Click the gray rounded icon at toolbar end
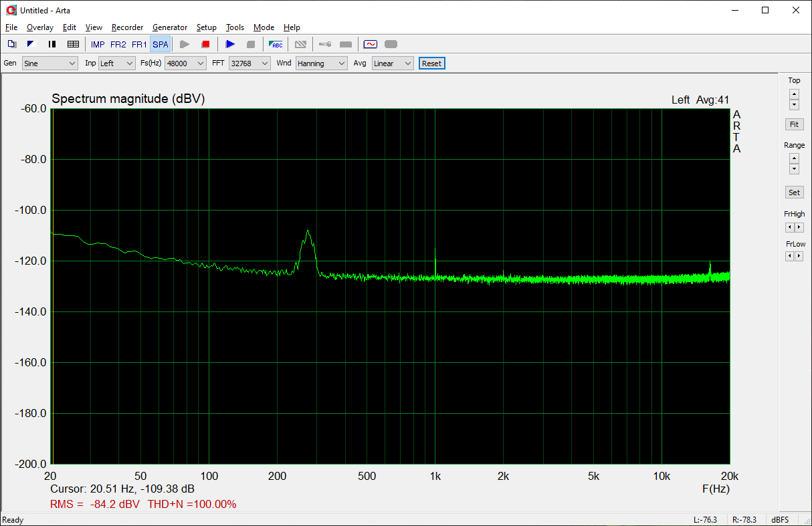Screen dimensions: 812x526 pyautogui.click(x=391, y=44)
